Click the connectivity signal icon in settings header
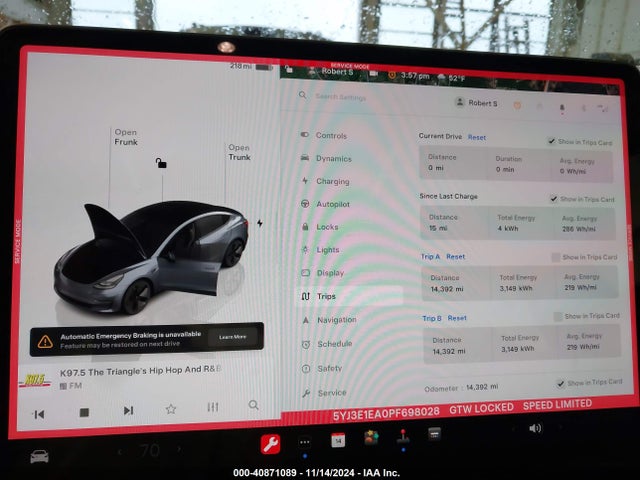The image size is (640, 480). pos(603,109)
